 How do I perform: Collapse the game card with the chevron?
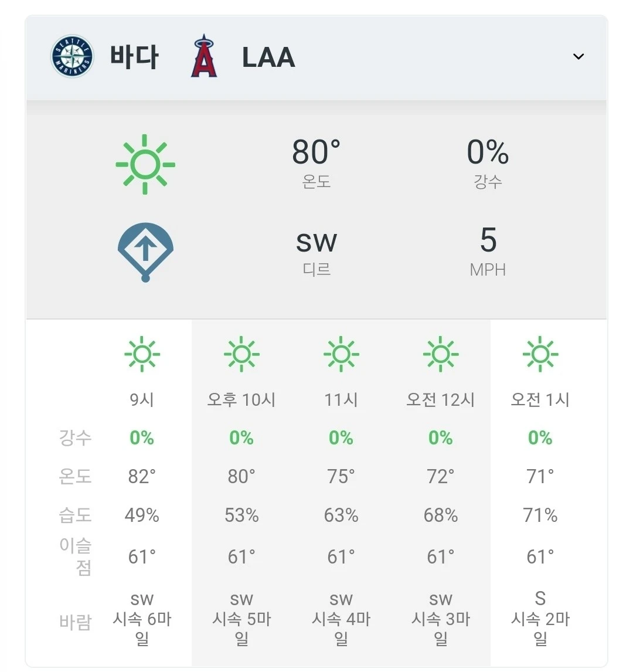click(578, 56)
